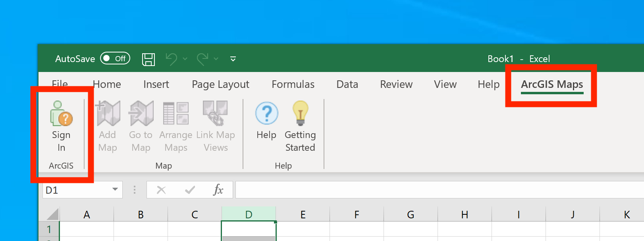
Task: Click the ArcGIS Sign In icon
Action: click(x=61, y=114)
